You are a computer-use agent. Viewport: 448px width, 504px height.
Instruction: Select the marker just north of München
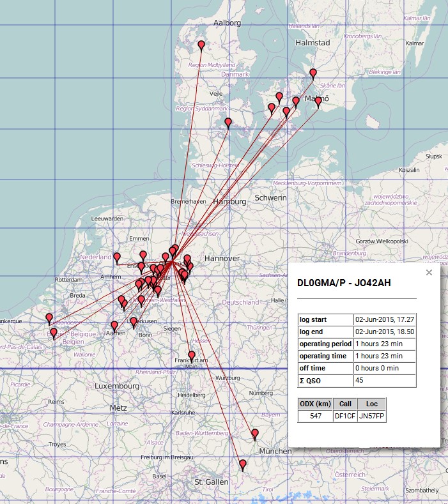(255, 434)
